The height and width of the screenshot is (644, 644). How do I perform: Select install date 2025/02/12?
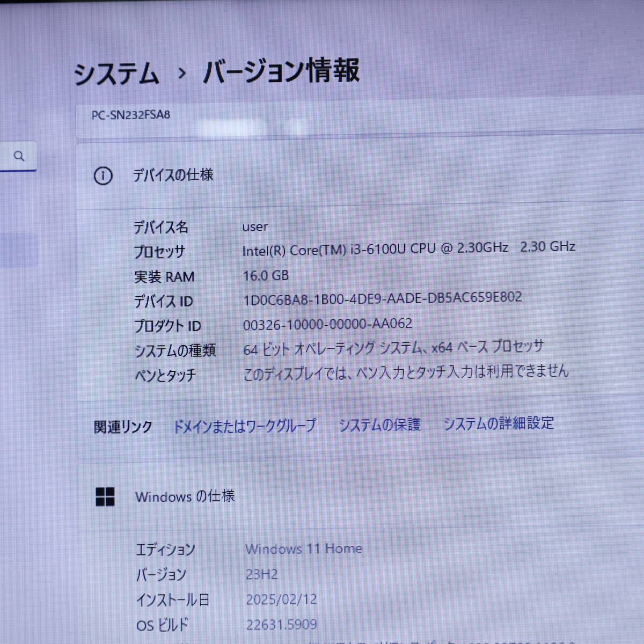(282, 599)
